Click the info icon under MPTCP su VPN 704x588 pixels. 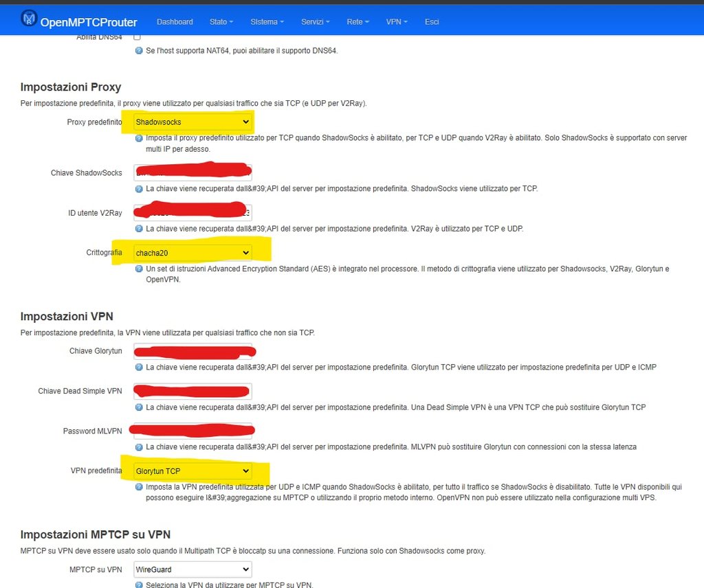pyautogui.click(x=139, y=585)
